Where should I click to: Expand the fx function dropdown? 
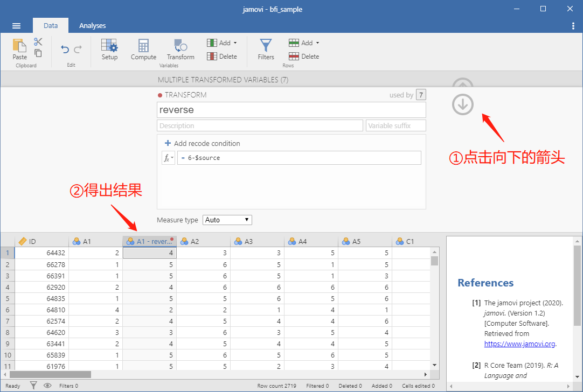coord(168,158)
